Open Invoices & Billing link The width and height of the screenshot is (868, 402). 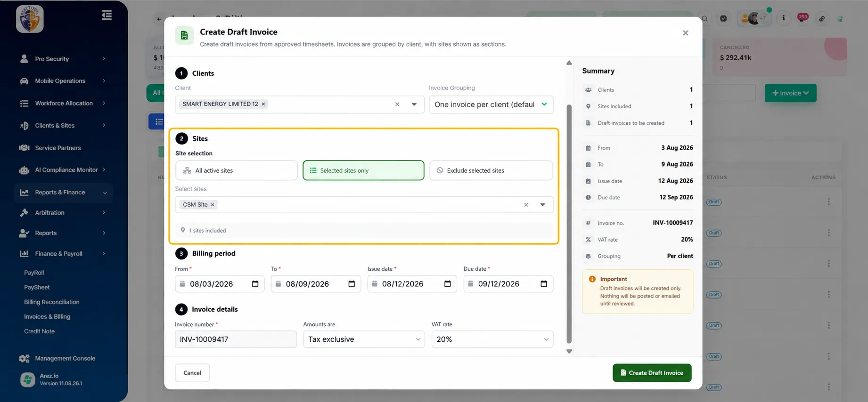(x=47, y=317)
